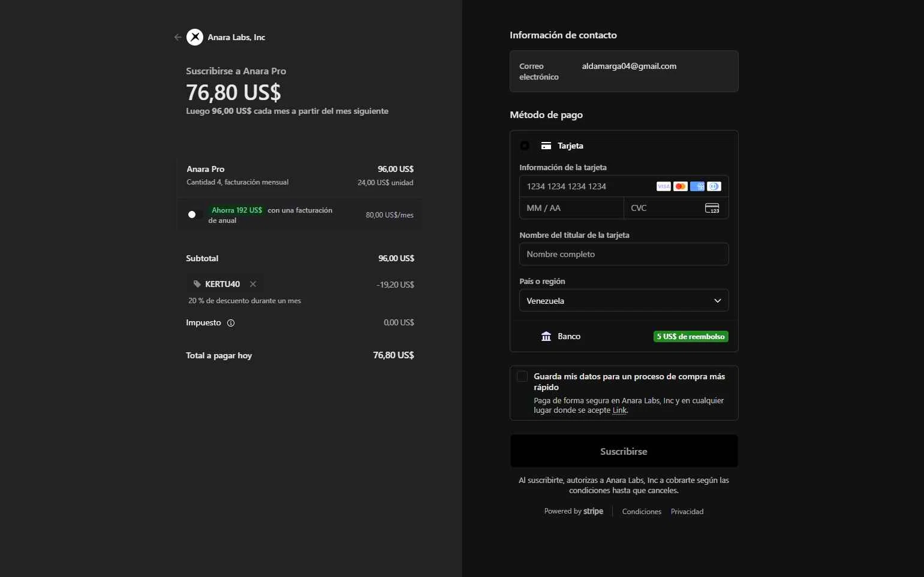Click the Visa card brand icon

663,186
